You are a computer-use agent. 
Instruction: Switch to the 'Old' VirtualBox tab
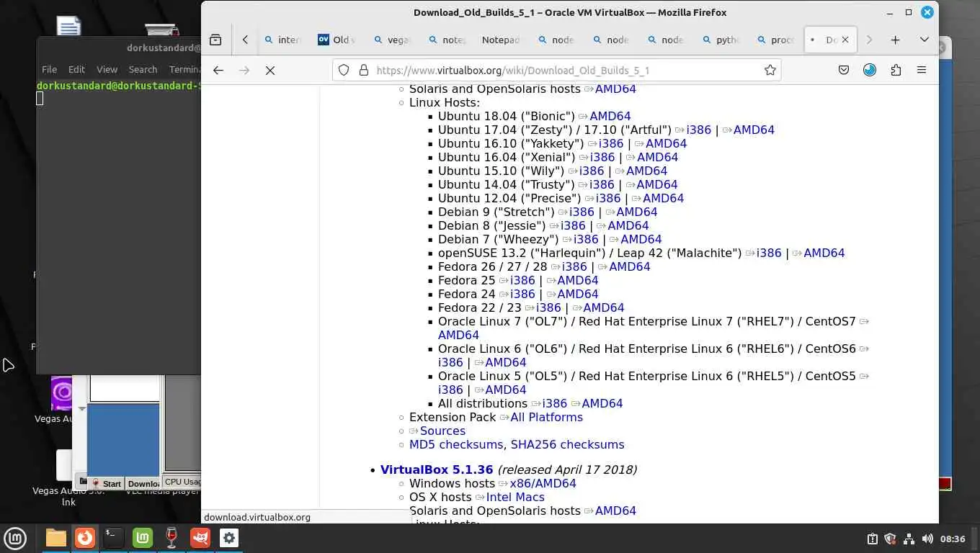tap(336, 40)
